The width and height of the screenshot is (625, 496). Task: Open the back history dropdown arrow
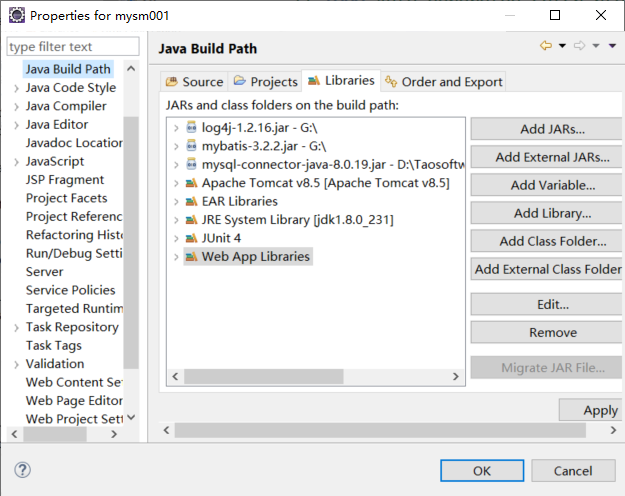point(562,46)
